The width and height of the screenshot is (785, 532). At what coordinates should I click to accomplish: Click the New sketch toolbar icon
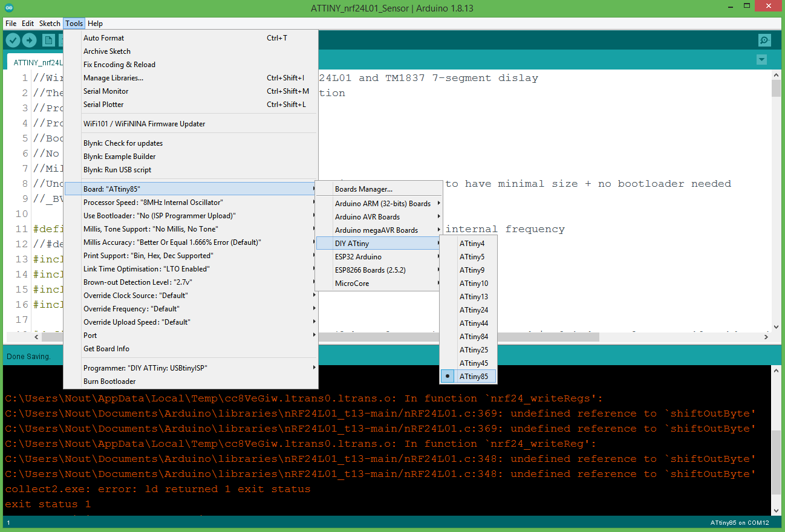(x=49, y=41)
